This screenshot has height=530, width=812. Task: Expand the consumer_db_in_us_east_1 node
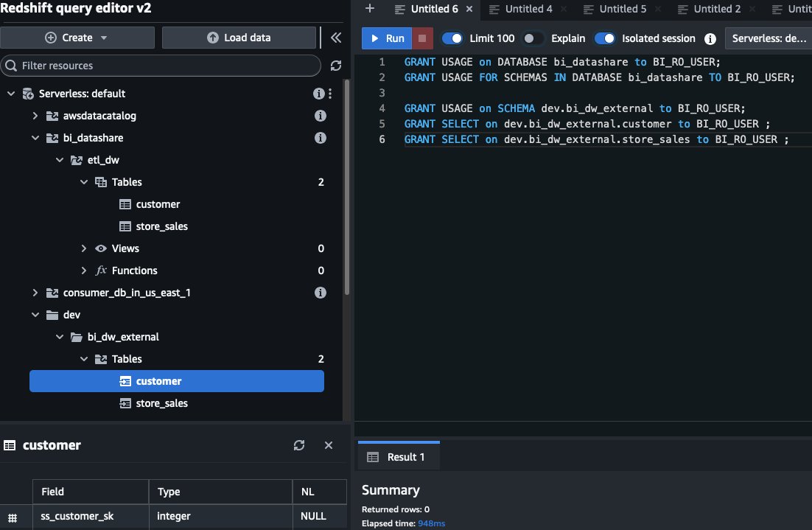35,293
